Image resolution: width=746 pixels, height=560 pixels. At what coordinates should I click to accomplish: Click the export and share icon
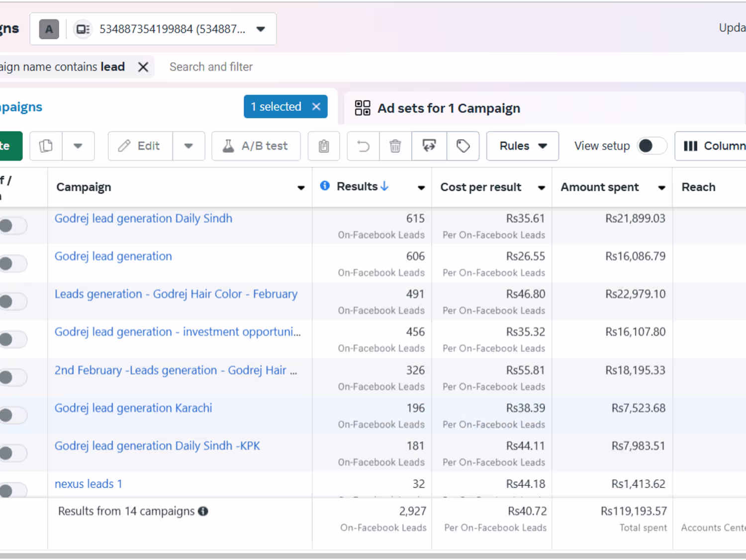(429, 146)
